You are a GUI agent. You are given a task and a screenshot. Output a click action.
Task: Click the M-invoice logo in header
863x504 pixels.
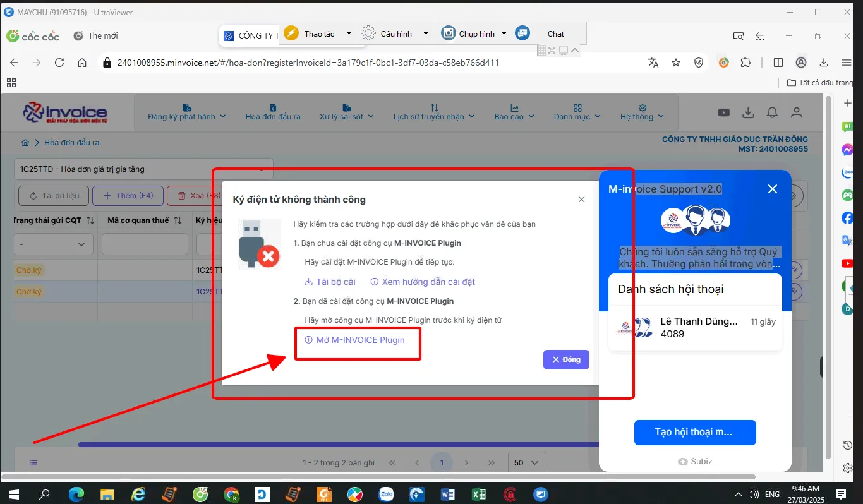coord(65,113)
